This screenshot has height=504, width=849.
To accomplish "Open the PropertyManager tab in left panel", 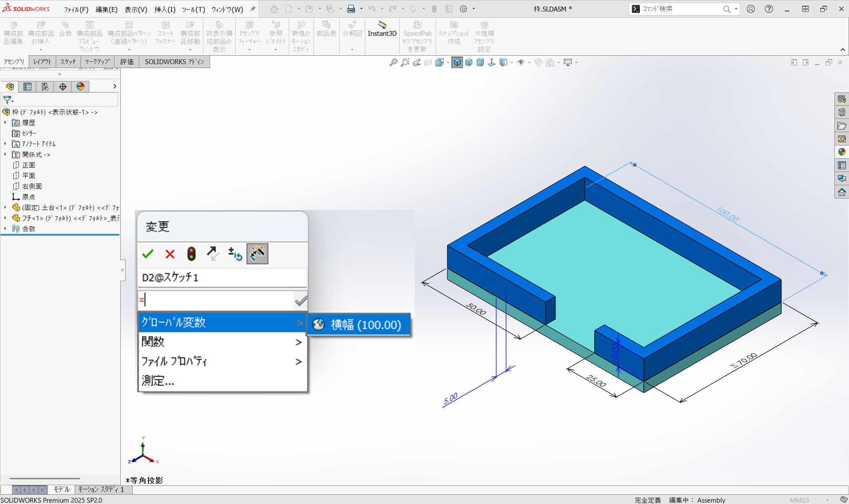I will [x=27, y=87].
